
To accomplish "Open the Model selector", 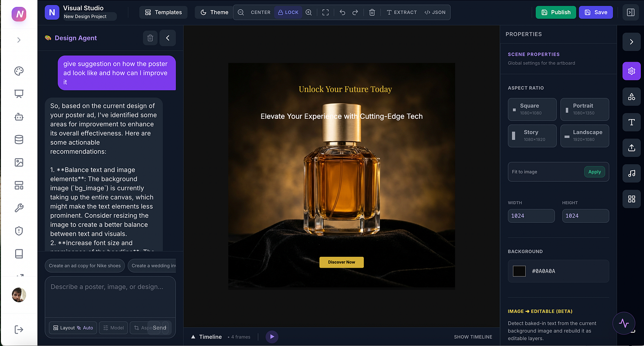I will coord(113,328).
